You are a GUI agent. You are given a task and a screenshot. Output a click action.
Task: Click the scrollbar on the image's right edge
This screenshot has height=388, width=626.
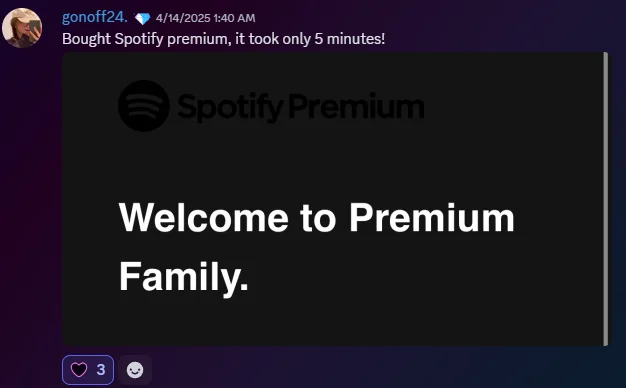coord(606,199)
